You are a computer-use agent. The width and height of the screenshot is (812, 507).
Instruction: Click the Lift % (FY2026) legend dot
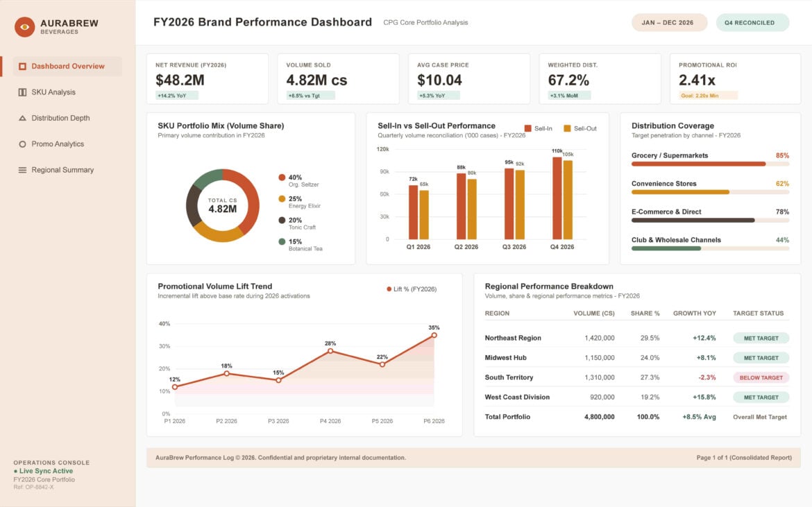pyautogui.click(x=389, y=289)
